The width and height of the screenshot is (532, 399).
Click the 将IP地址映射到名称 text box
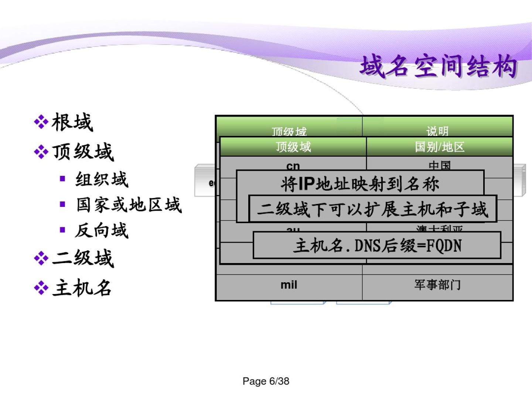(x=359, y=183)
